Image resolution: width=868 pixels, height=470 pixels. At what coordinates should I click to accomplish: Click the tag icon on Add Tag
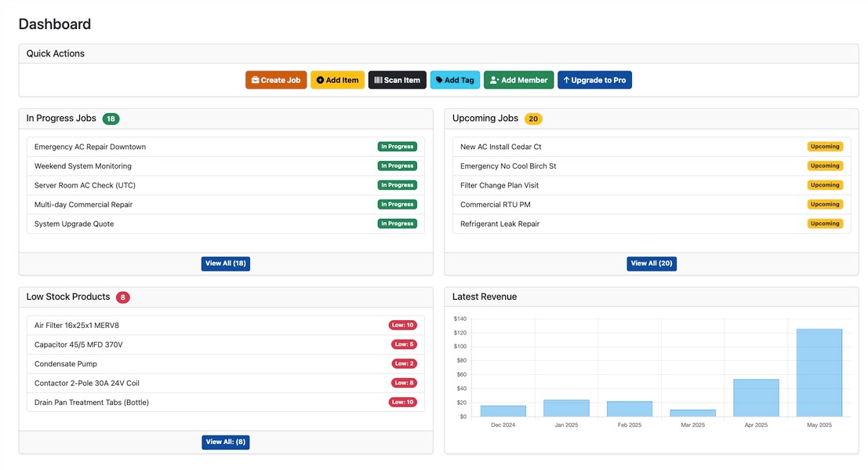click(x=440, y=79)
